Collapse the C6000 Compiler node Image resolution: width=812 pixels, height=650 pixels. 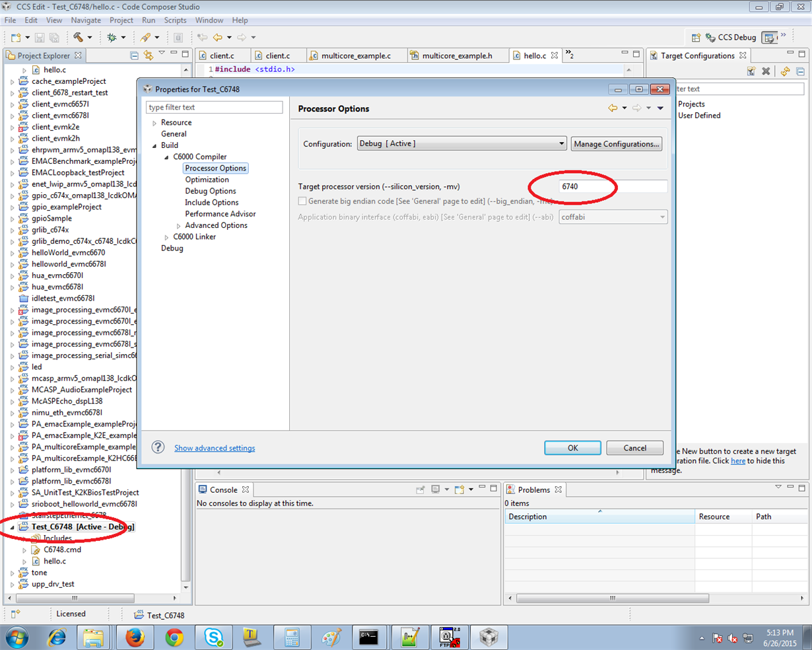[166, 157]
